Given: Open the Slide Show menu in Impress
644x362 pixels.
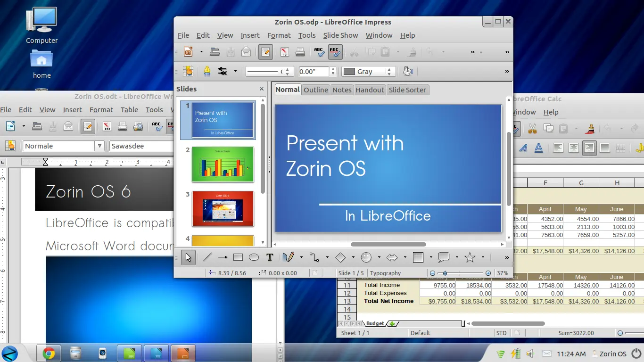Looking at the screenshot, I should click(x=340, y=35).
